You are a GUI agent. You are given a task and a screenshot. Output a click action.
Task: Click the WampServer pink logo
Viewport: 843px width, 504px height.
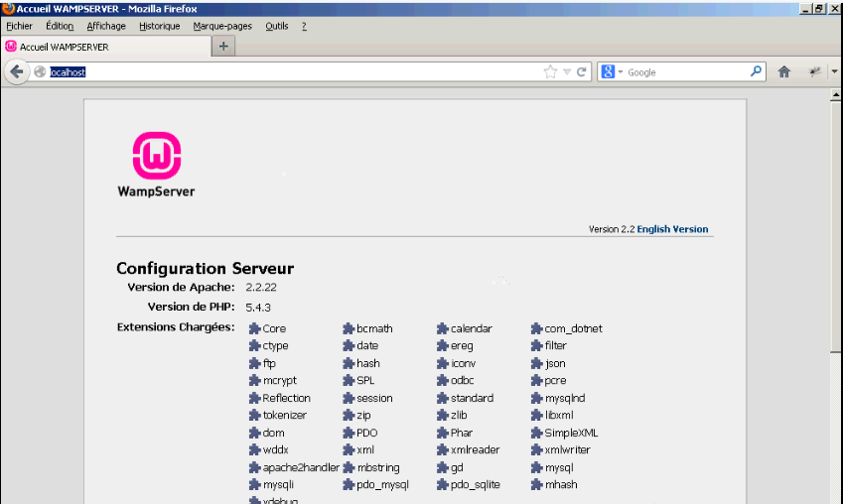(157, 156)
